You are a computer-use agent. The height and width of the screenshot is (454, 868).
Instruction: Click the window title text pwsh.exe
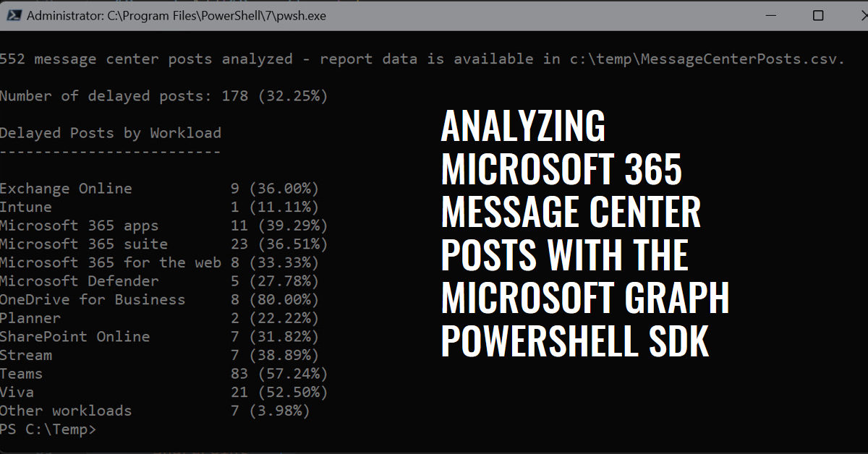(x=176, y=15)
